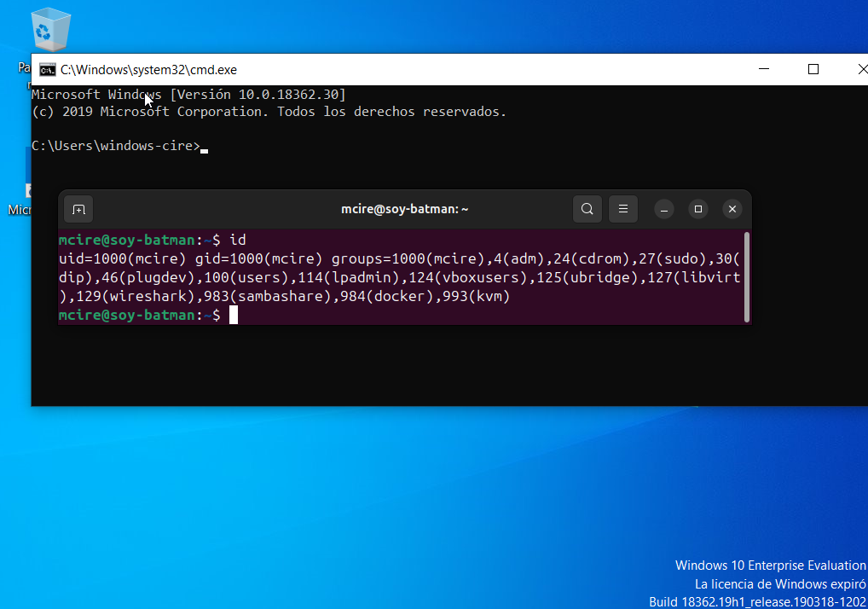Minimize the mcire@soy-batman terminal window
The width and height of the screenshot is (868, 609).
[663, 209]
